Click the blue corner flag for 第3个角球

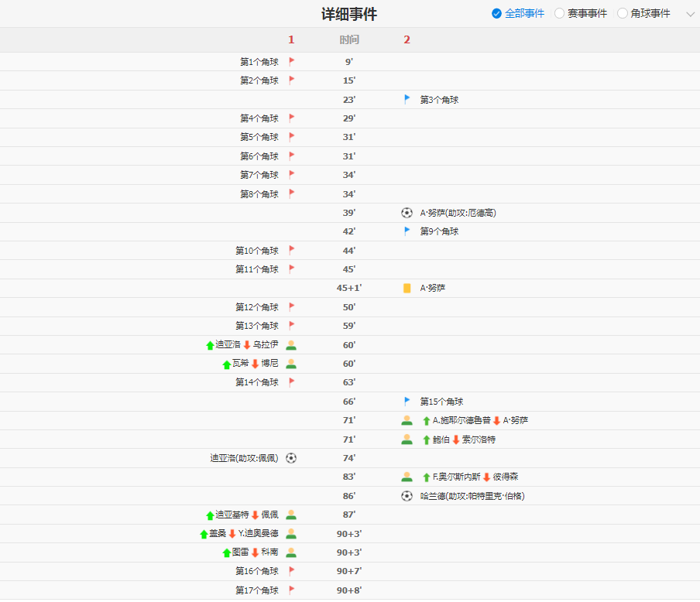(x=407, y=99)
